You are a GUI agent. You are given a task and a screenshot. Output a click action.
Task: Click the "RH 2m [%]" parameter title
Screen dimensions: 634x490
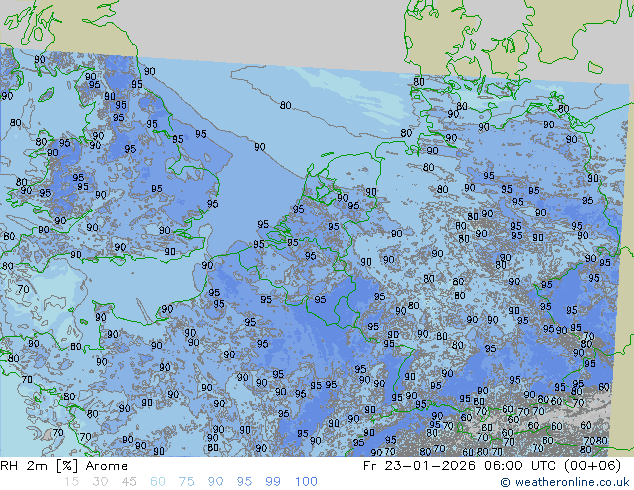pos(39,466)
